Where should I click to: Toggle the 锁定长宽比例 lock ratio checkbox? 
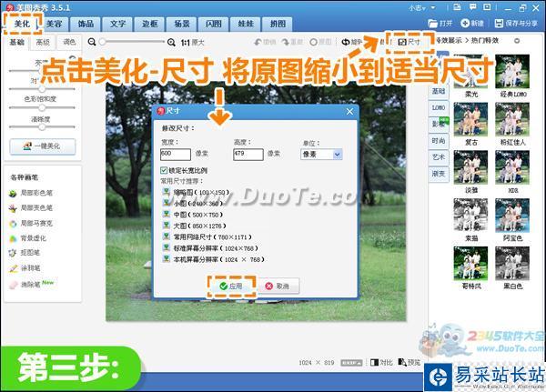tap(164, 170)
